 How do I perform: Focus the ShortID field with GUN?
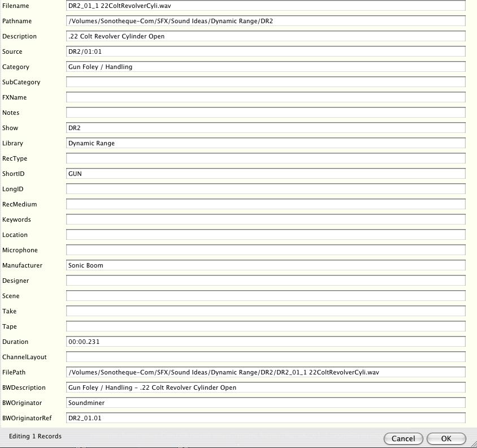266,174
